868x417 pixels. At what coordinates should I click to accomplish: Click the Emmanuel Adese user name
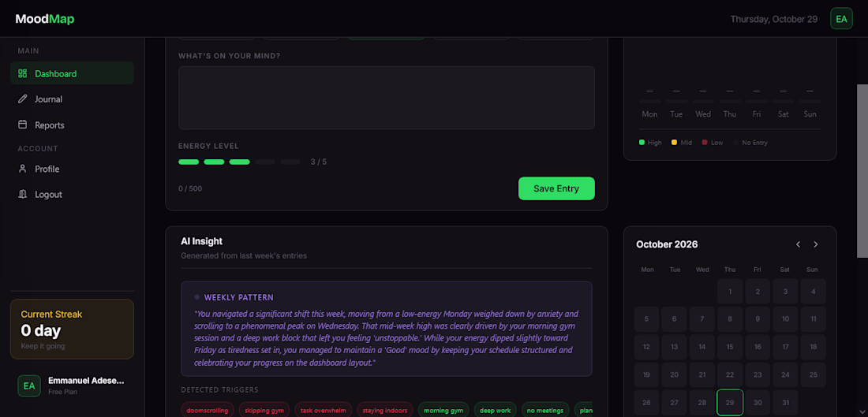point(86,381)
